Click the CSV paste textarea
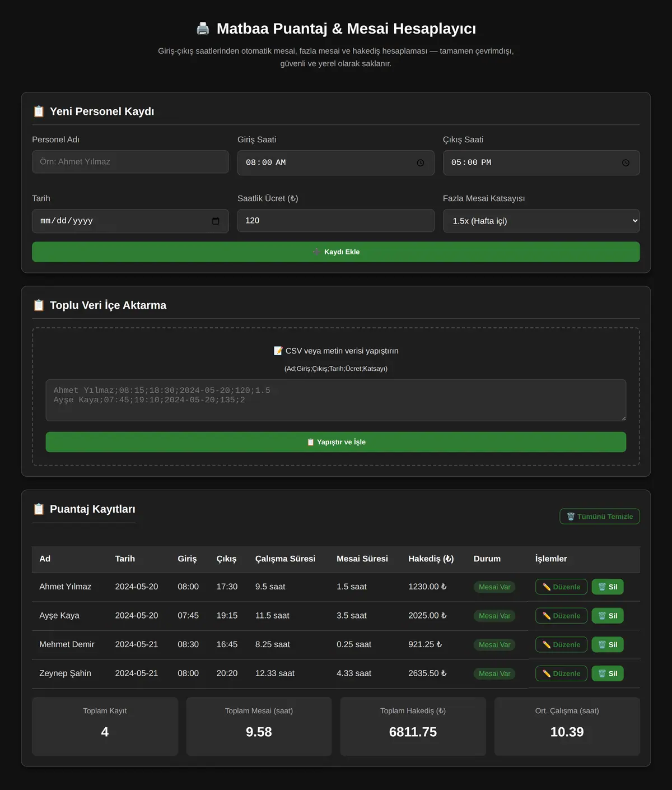 336,400
